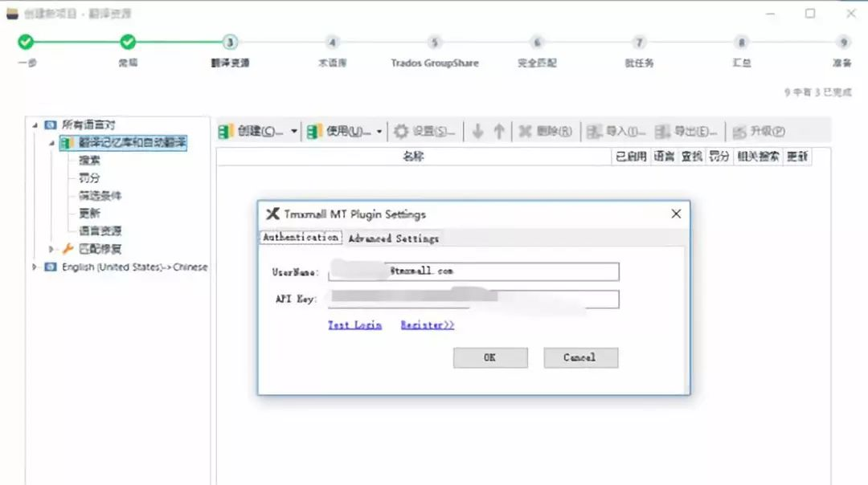Open the 创建 dropdown arrow
Screen dimensions: 868x485
293,131
